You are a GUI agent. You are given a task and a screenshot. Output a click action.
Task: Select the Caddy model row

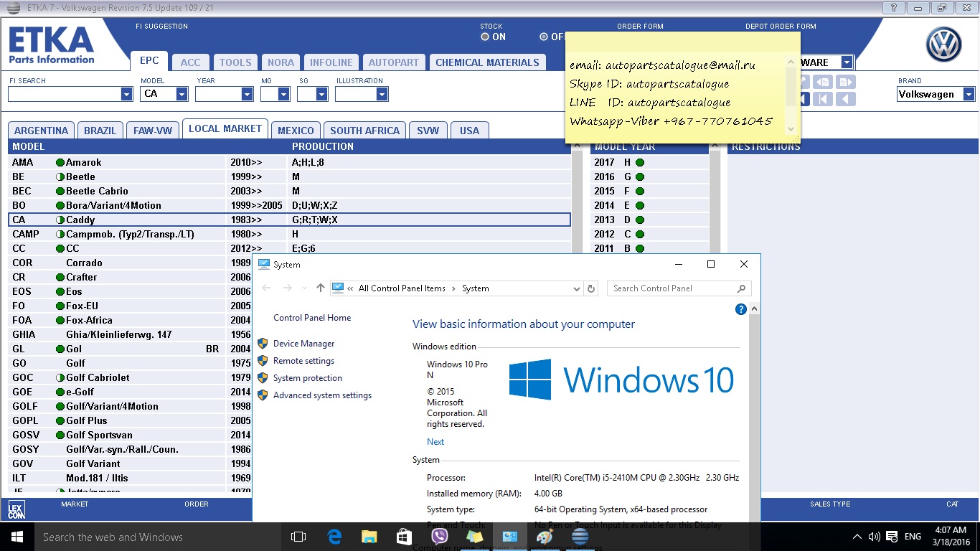click(x=289, y=220)
